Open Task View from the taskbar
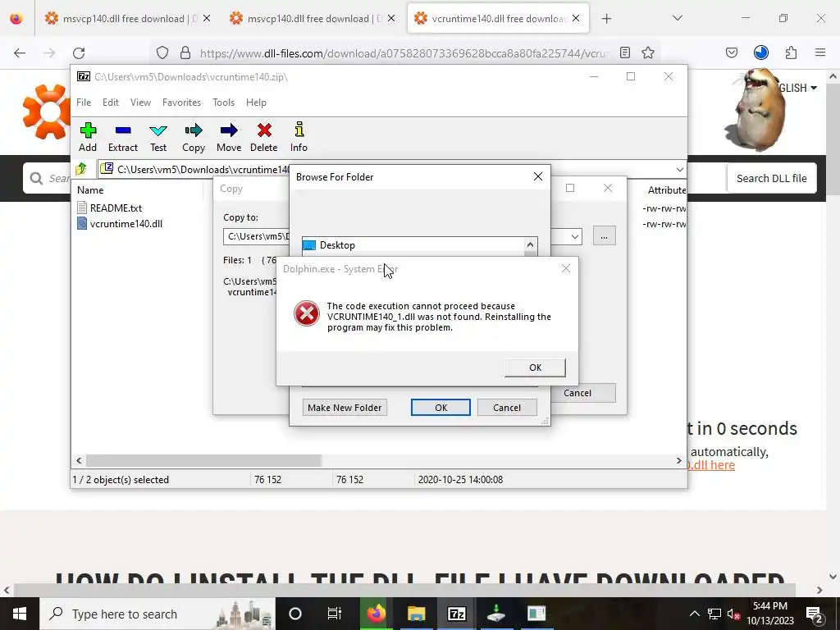 tap(335, 614)
